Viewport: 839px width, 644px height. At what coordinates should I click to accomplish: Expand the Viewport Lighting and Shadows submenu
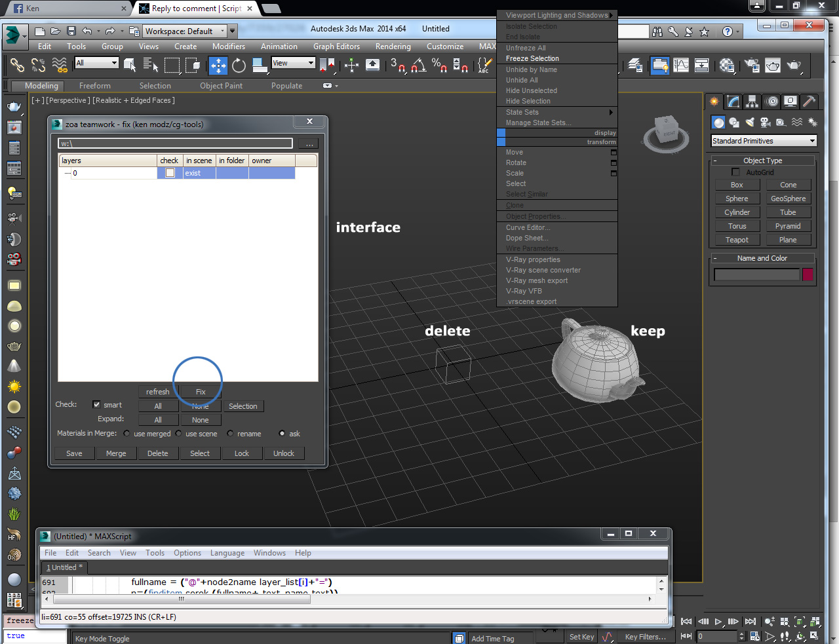click(557, 15)
